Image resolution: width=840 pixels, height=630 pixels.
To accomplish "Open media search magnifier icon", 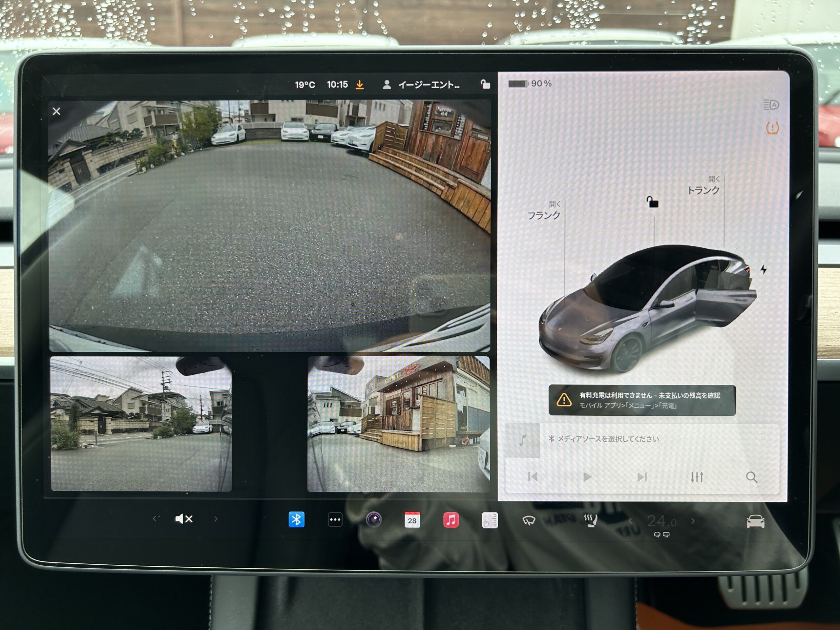I will [x=751, y=477].
